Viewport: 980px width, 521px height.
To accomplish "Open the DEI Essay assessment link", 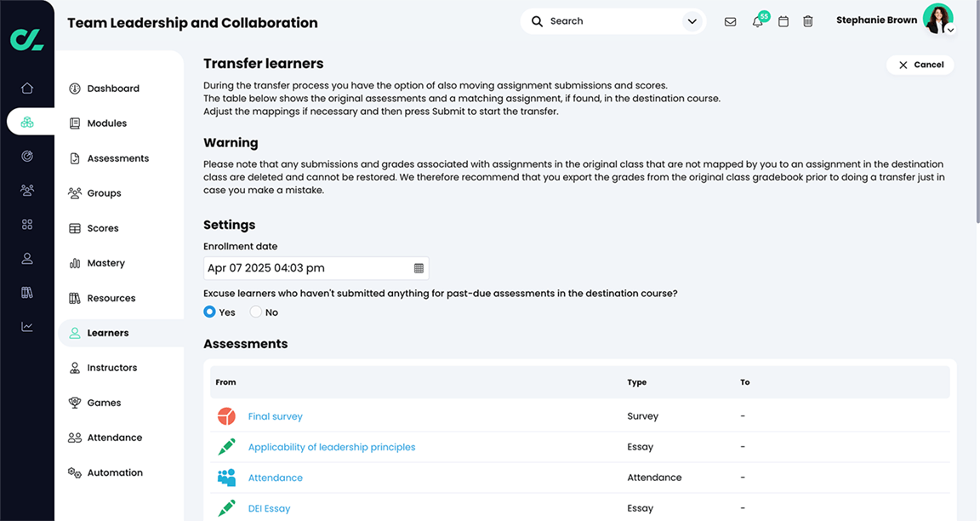I will click(x=269, y=508).
